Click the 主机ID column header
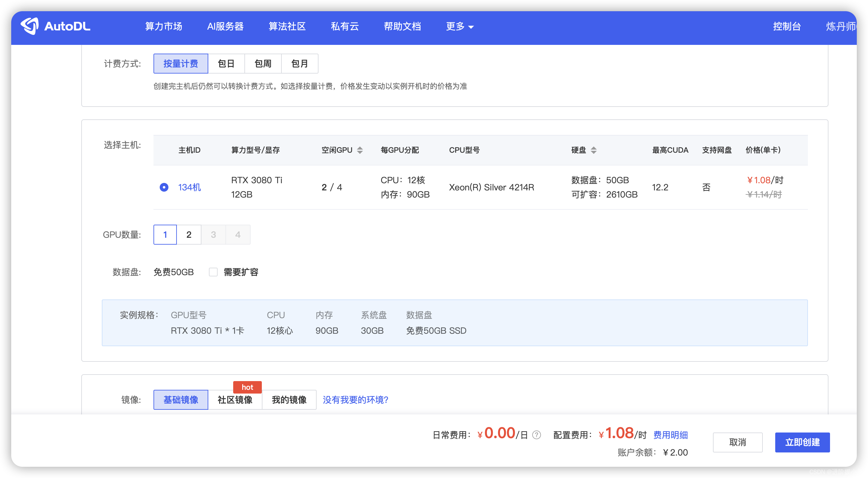 point(189,150)
